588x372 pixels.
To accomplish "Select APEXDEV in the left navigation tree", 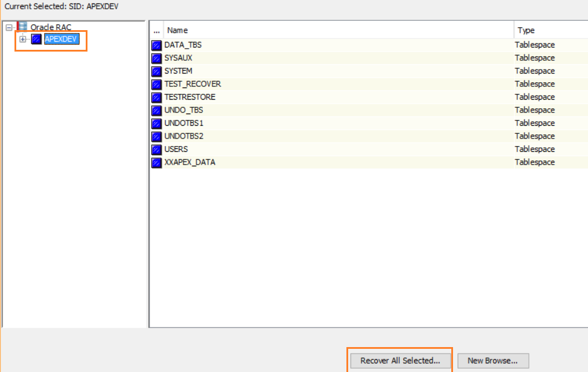I will tap(60, 39).
